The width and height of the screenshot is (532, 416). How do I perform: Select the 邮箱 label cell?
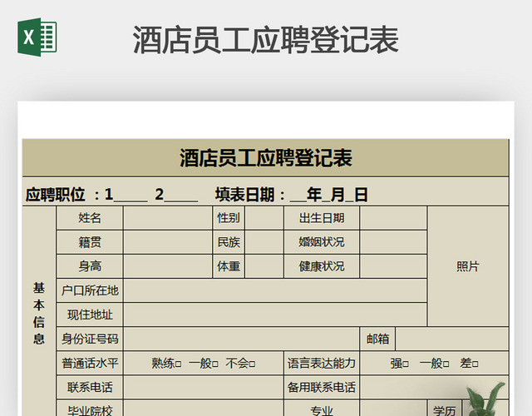click(377, 339)
